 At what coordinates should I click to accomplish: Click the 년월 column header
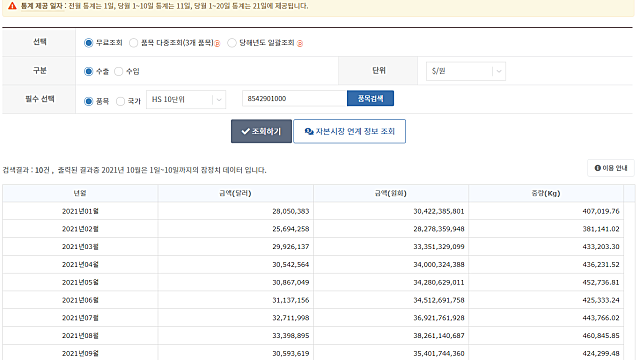point(80,193)
